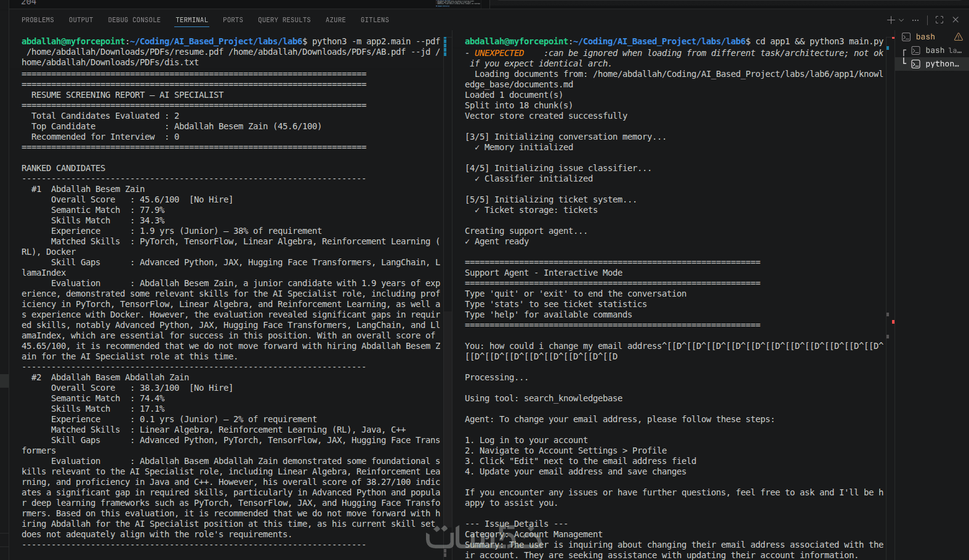Switch to the Debug Console tab
This screenshot has width=969, height=560.
tap(134, 20)
